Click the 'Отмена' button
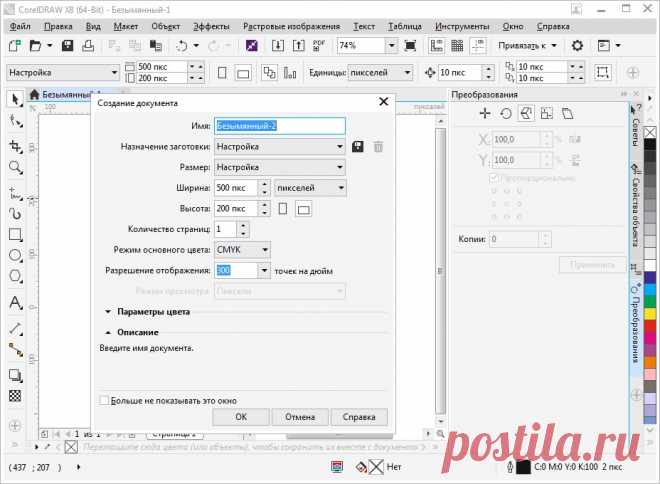This screenshot has width=660, height=484. click(300, 417)
